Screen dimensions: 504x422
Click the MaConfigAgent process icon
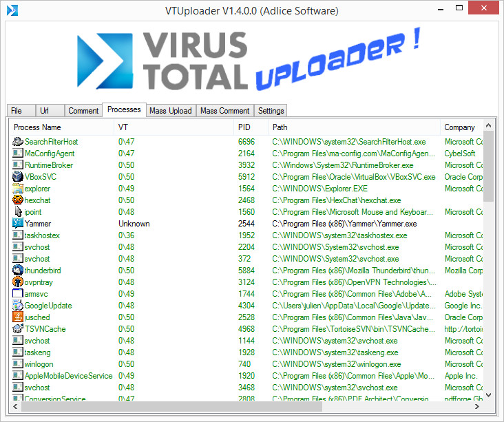click(18, 154)
